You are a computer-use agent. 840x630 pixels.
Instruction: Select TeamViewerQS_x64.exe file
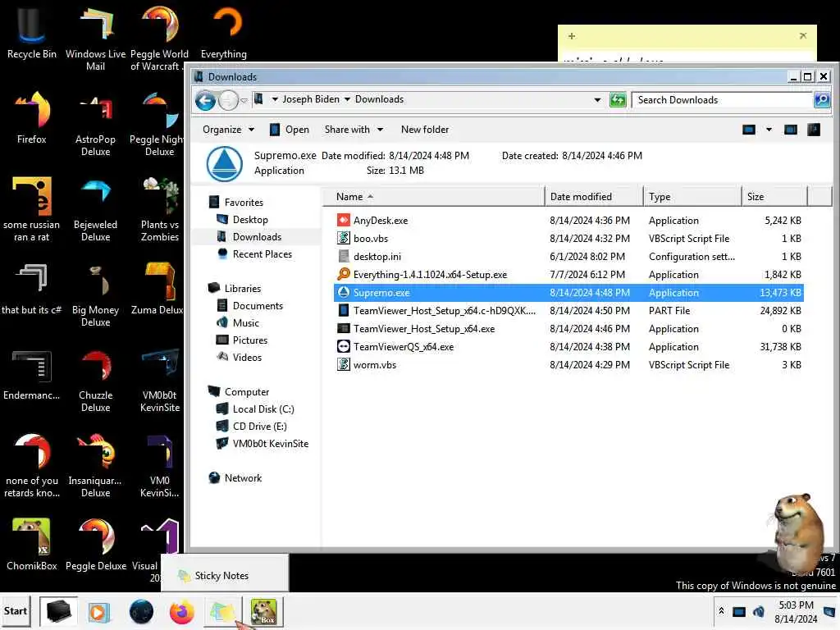pos(568,347)
